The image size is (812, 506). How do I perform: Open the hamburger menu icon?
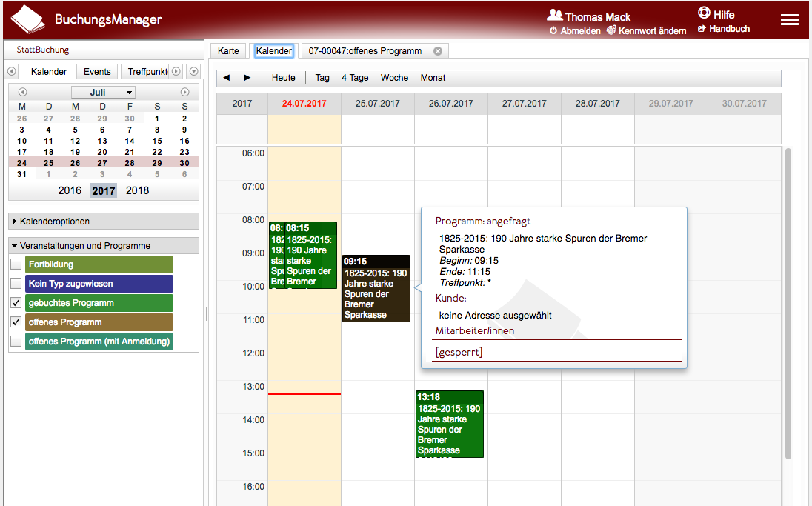(x=790, y=20)
